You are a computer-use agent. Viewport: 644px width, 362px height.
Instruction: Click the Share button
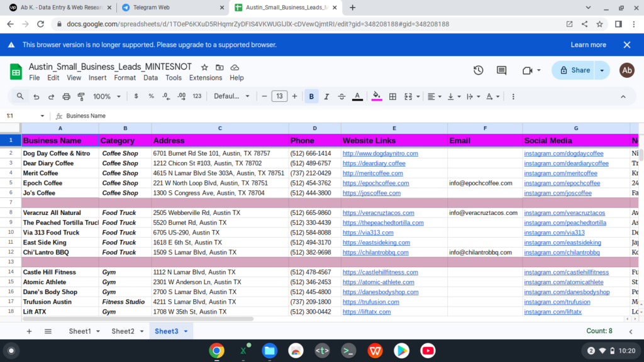[x=575, y=70]
